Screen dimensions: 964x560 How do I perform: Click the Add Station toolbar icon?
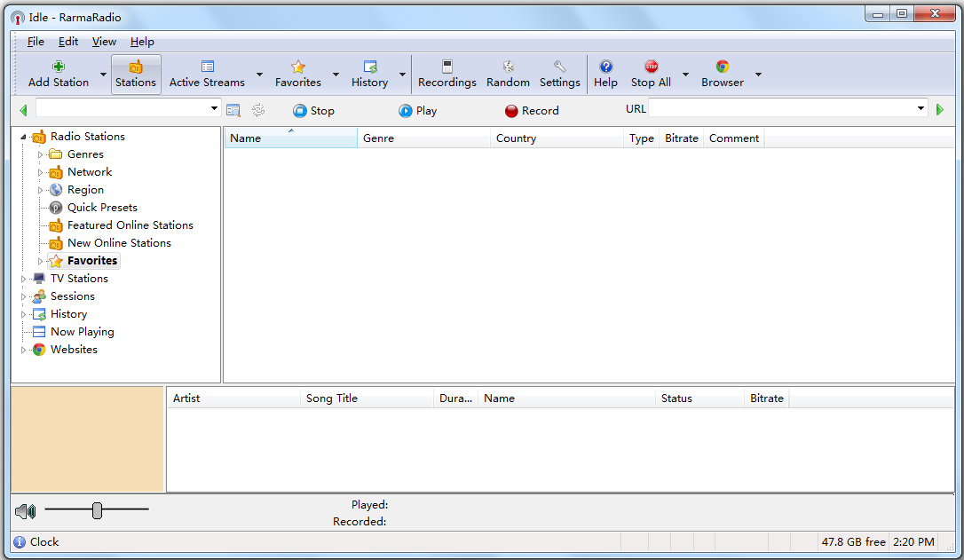(59, 75)
